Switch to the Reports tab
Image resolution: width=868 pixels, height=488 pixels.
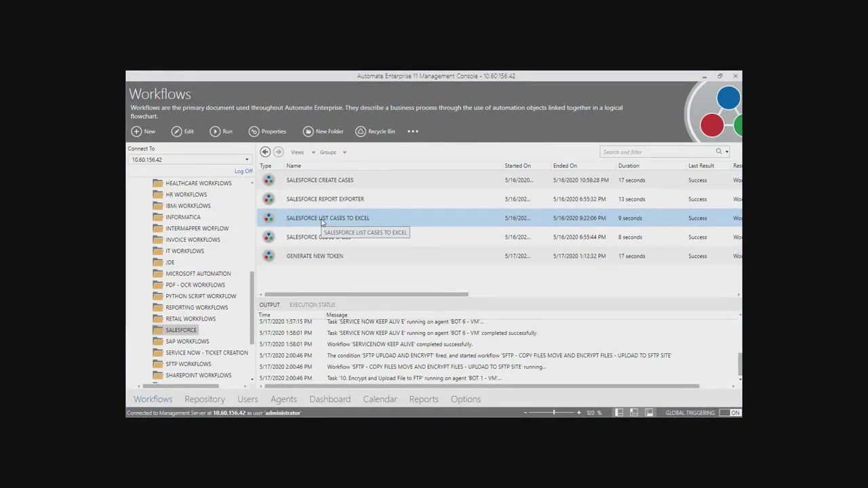[424, 399]
